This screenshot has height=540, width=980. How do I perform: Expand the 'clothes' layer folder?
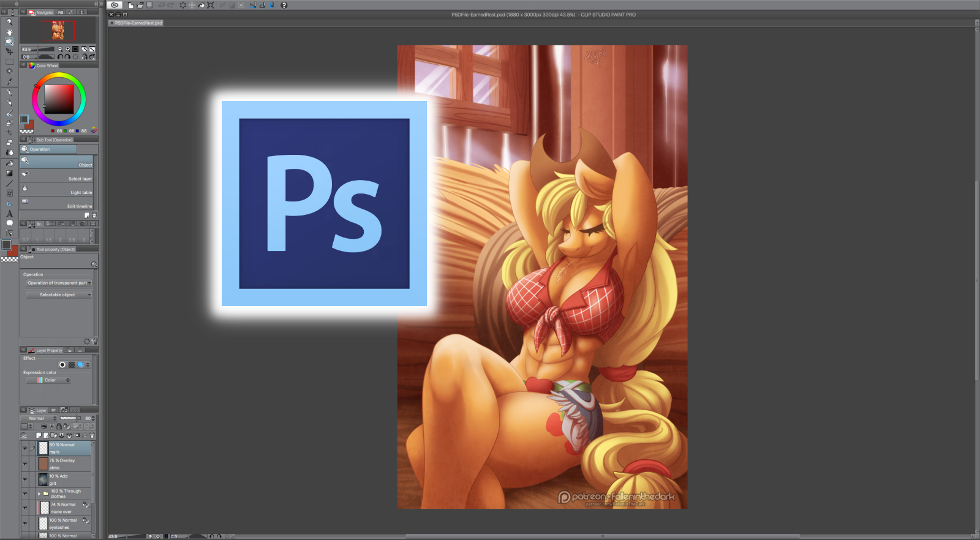39,493
